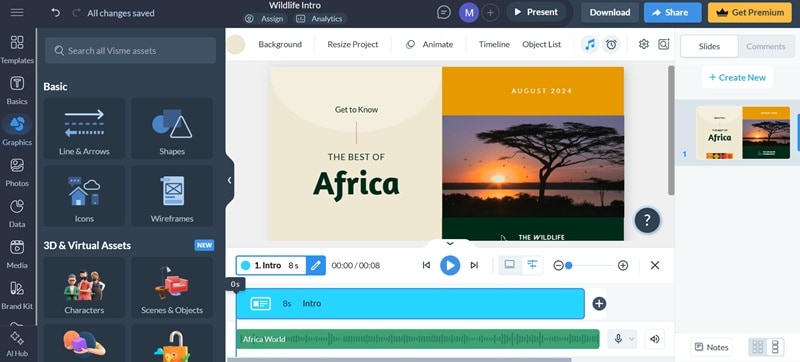Viewport: 800px width, 362px height.
Task: Select the Africa World audio track
Action: point(417,339)
